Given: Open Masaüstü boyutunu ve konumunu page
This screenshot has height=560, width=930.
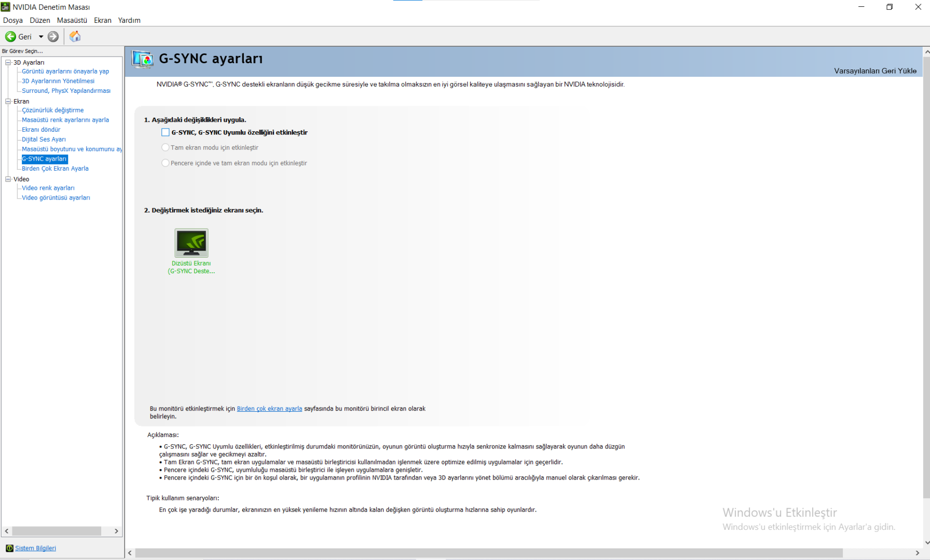Looking at the screenshot, I should tap(72, 149).
